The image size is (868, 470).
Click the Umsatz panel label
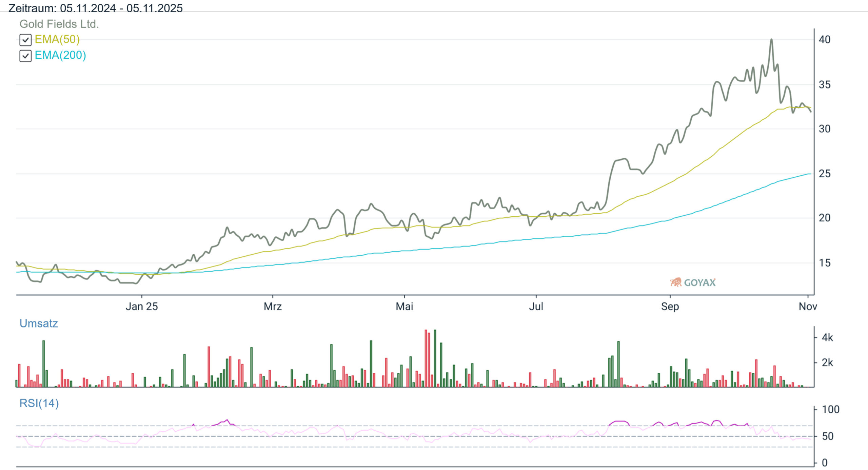pos(39,323)
